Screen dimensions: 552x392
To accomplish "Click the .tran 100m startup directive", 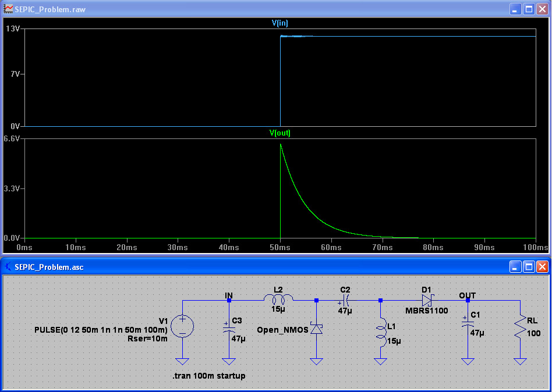I will click(x=209, y=376).
